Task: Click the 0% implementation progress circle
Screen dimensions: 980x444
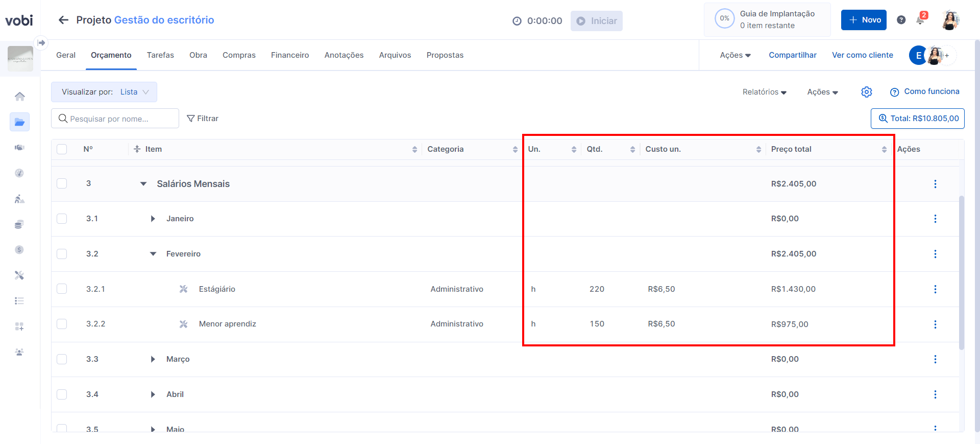Action: pyautogui.click(x=724, y=19)
